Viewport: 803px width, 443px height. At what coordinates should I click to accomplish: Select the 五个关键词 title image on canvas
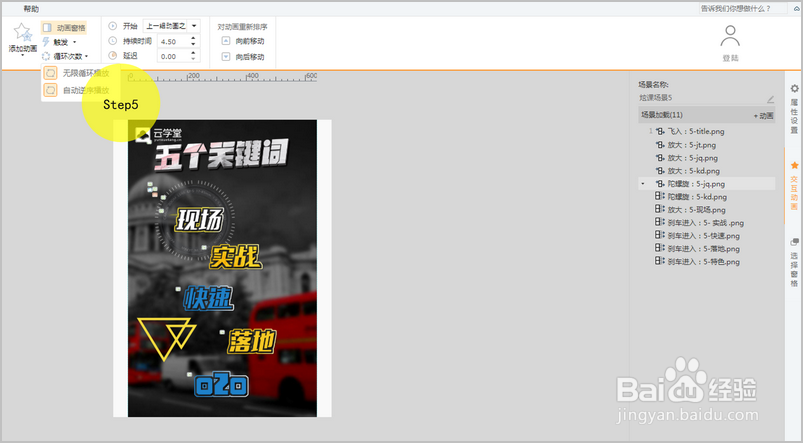(x=221, y=156)
